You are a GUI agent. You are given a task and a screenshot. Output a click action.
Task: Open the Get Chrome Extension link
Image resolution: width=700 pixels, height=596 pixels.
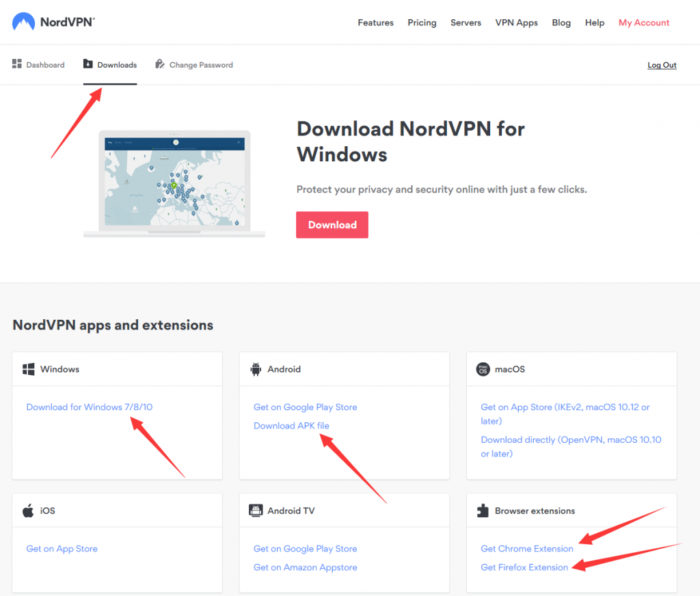527,549
